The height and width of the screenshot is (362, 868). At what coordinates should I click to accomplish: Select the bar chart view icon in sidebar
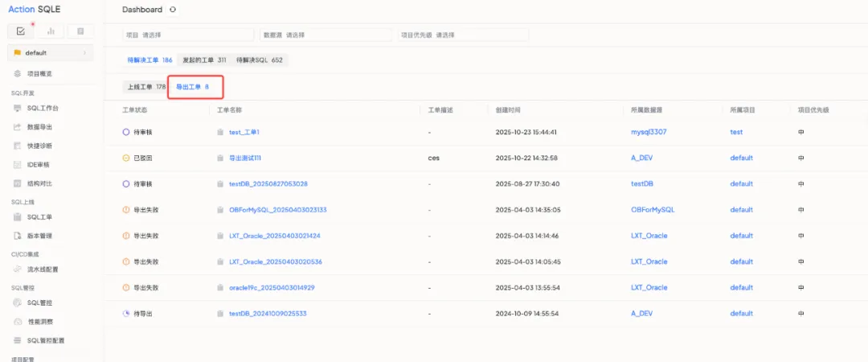point(51,31)
